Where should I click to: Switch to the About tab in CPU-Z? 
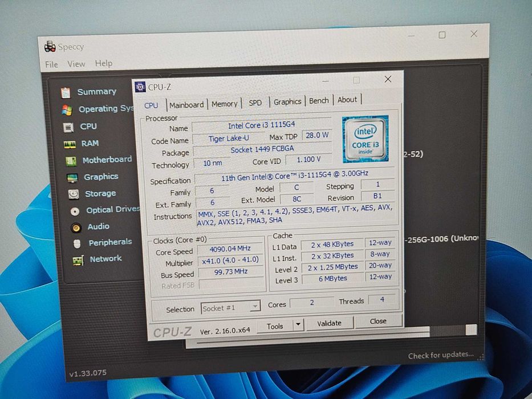tap(347, 100)
